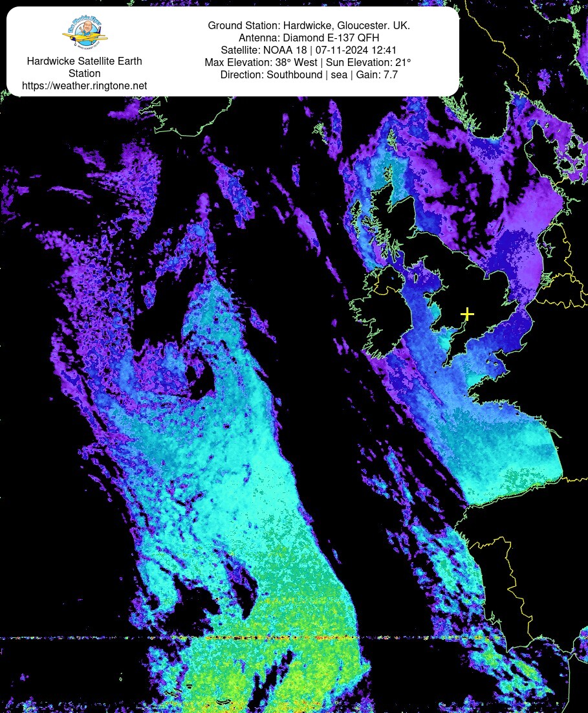Click the Satellite NOAA 18 timestamp line

pos(309,50)
